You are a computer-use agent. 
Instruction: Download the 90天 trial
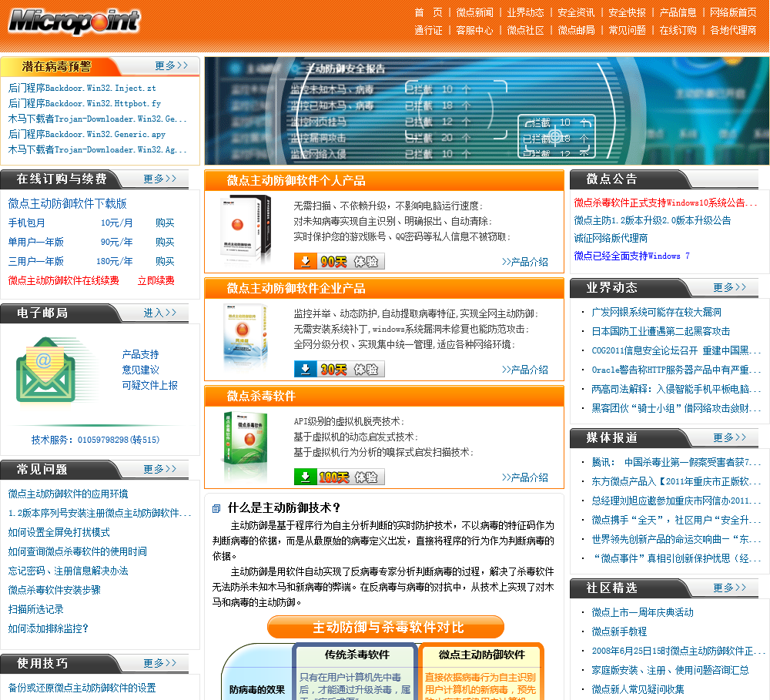pyautogui.click(x=339, y=261)
